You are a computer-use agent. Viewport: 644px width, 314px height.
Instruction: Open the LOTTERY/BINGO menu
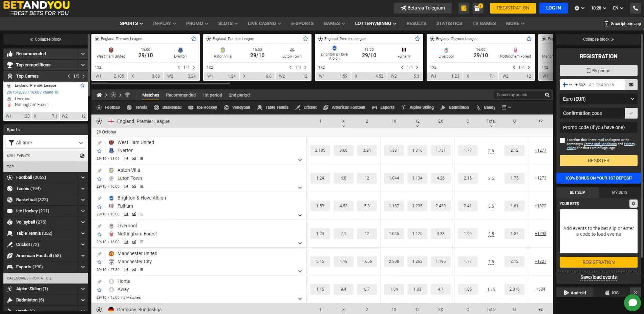tap(375, 23)
